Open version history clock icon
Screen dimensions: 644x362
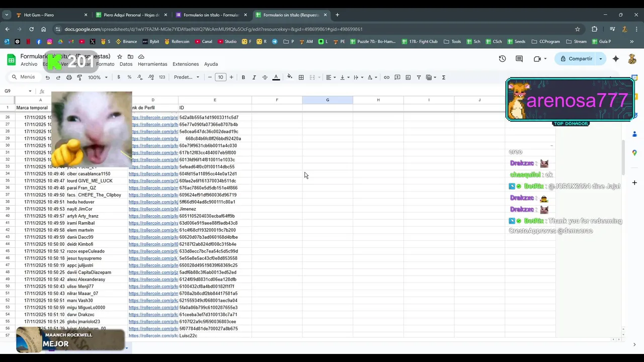tap(502, 59)
